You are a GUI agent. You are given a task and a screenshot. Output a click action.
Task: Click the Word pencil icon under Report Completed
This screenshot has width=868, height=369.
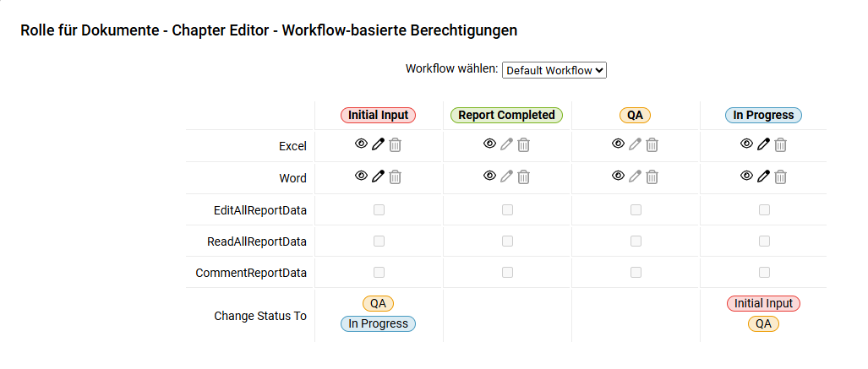pyautogui.click(x=506, y=177)
